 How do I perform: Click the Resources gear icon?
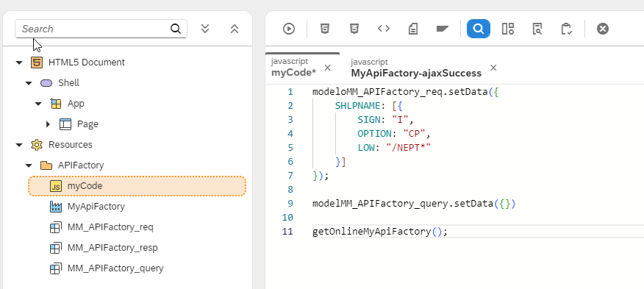[x=37, y=145]
